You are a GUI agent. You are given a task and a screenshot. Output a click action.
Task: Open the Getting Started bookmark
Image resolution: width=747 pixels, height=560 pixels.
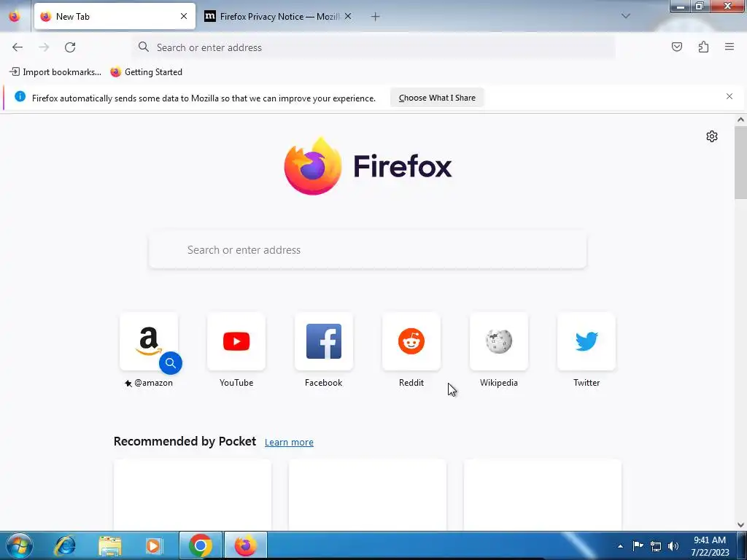tap(146, 72)
